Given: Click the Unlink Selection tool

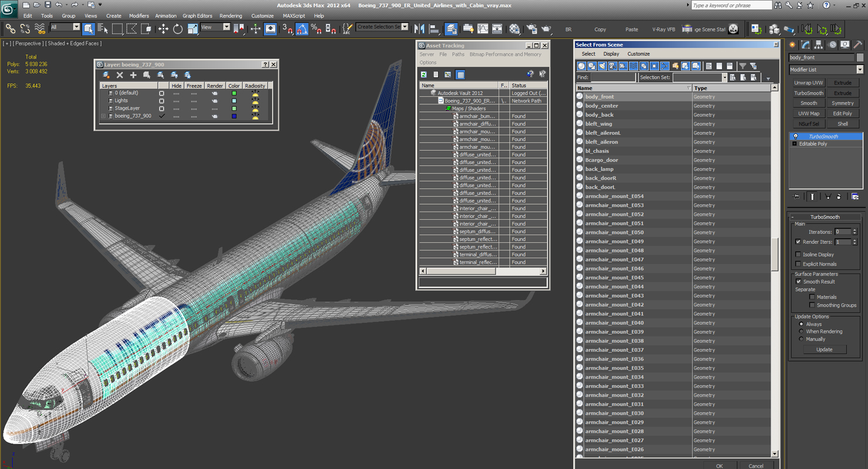Looking at the screenshot, I should pyautogui.click(x=25, y=28).
